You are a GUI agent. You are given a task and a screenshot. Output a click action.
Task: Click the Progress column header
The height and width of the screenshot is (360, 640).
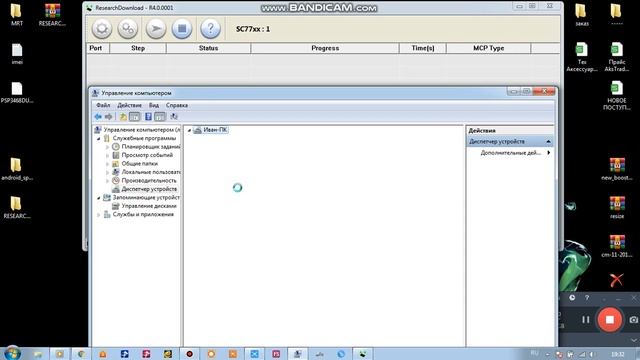click(325, 48)
